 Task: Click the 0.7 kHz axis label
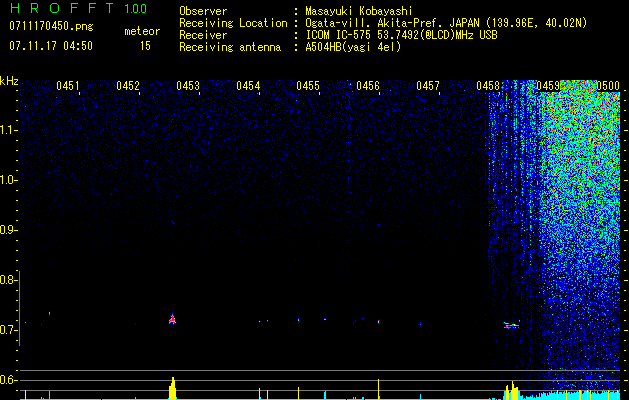8,330
